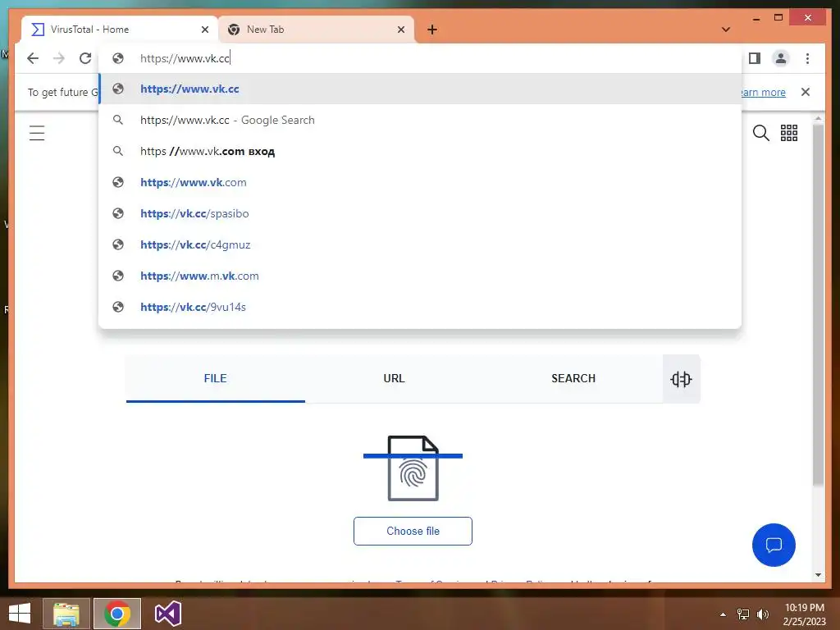Open the VirusTotal apps grid icon
The image size is (840, 630).
tap(788, 133)
